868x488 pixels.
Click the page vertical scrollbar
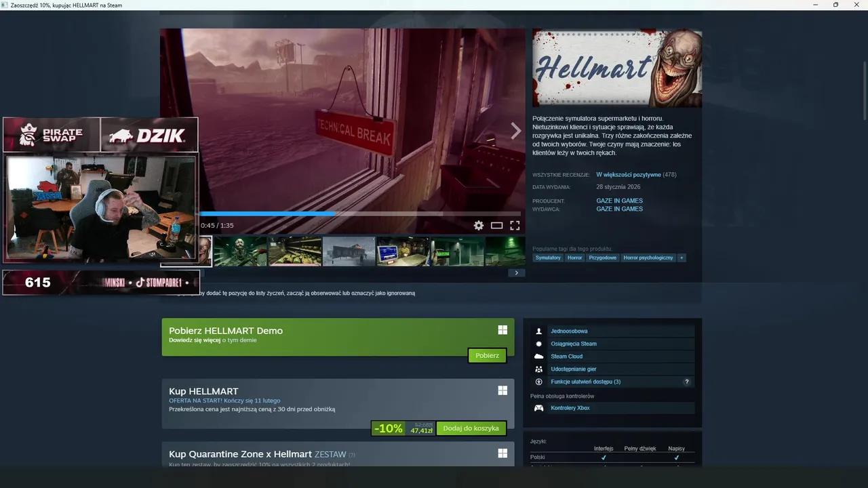(865, 91)
